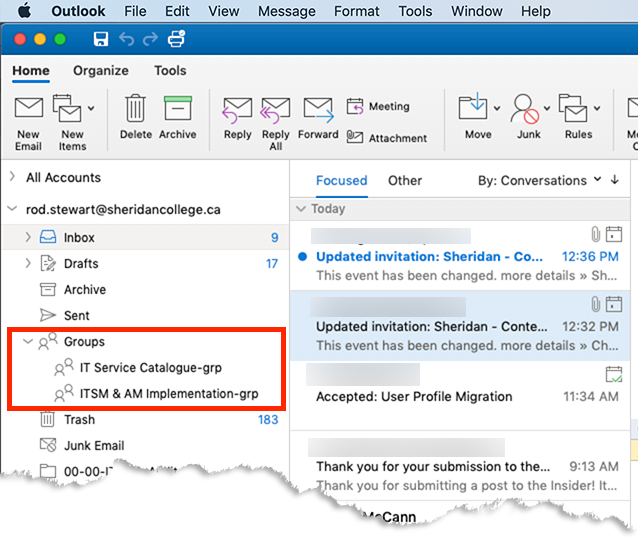The width and height of the screenshot is (638, 554).
Task: Open the Junk Email folder
Action: point(145,446)
